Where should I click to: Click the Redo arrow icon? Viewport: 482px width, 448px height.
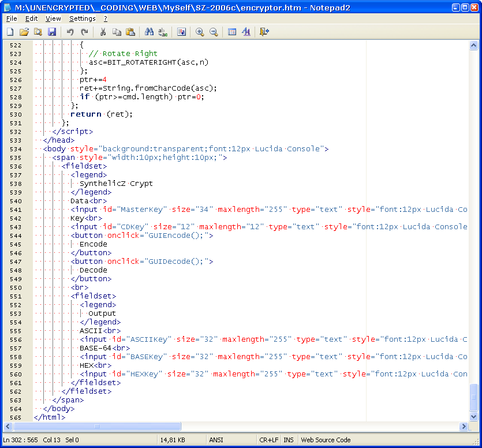[84, 32]
